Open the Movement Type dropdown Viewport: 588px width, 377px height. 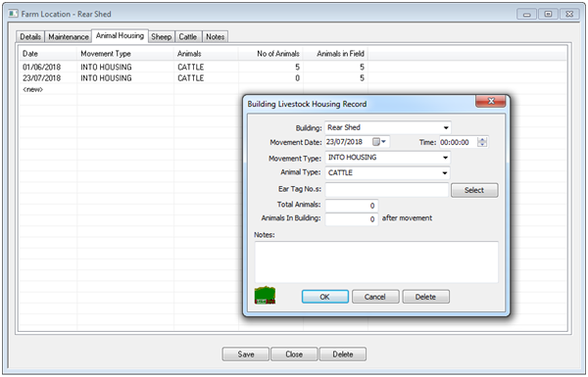tap(445, 158)
